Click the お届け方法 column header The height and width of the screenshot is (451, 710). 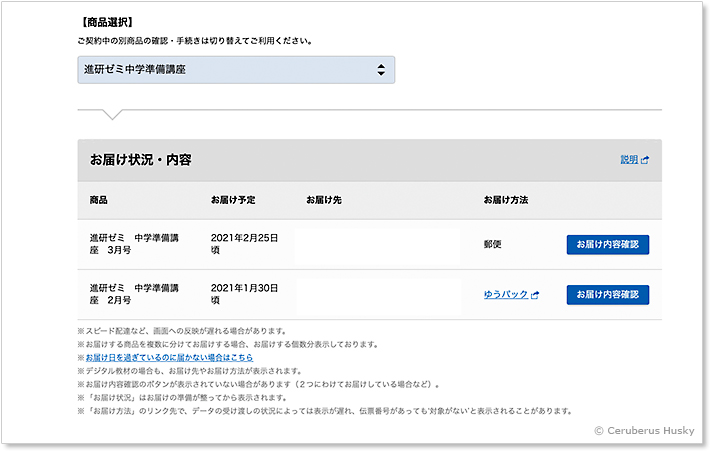(506, 200)
